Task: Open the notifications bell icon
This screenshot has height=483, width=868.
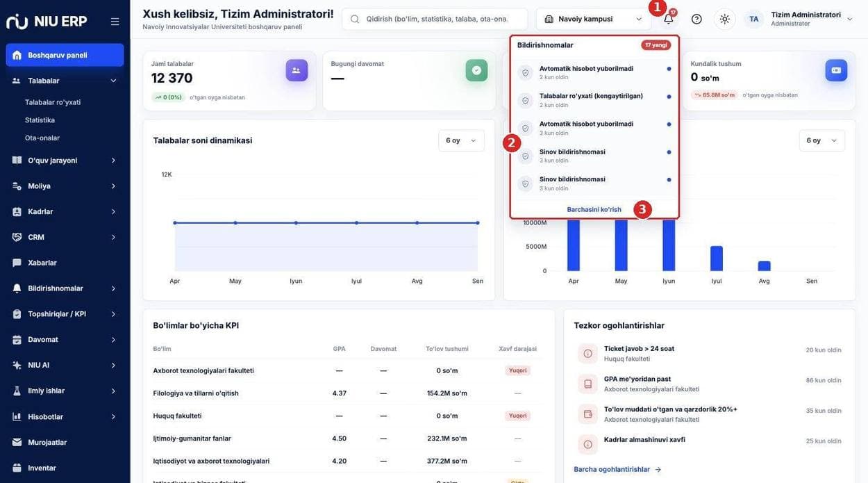Action: (668, 19)
